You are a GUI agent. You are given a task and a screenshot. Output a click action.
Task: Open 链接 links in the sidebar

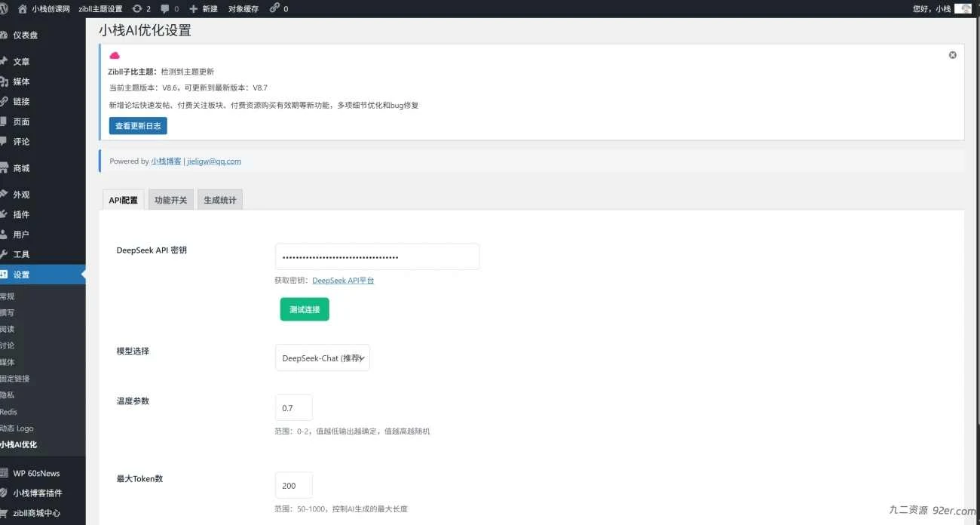tap(42, 102)
